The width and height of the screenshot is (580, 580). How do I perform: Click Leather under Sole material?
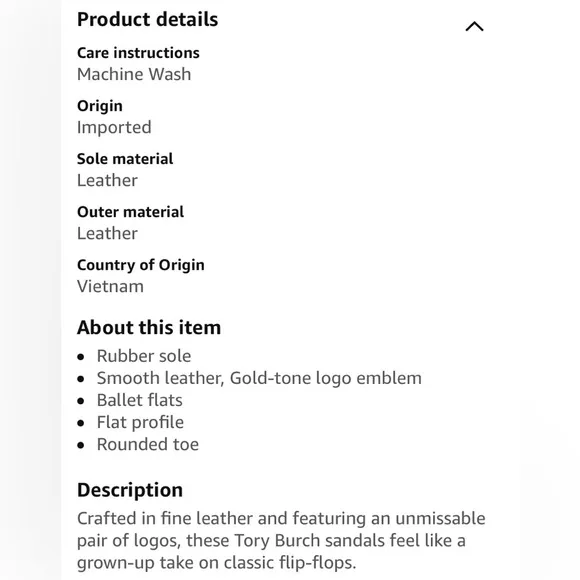pos(107,181)
